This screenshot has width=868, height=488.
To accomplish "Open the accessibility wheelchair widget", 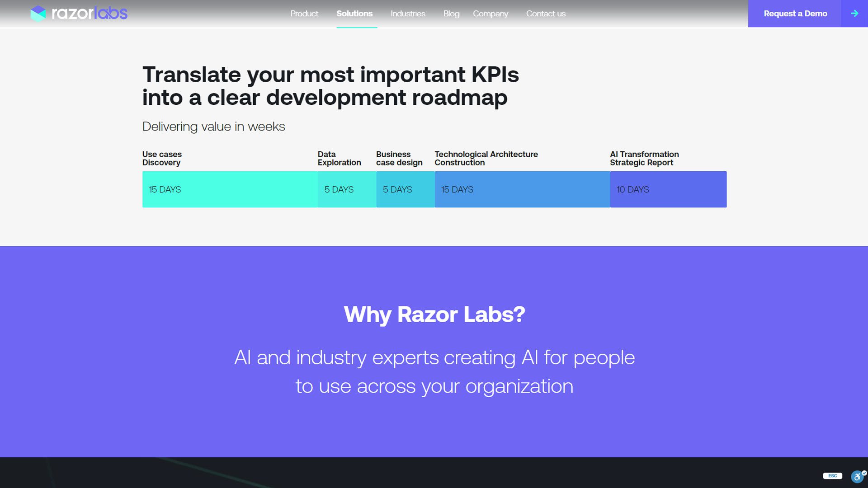I will 857,477.
